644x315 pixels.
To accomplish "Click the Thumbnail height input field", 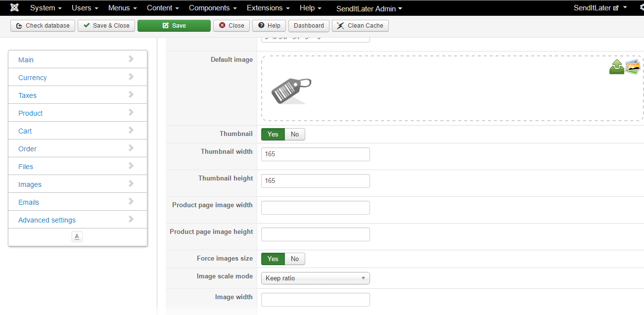I will [x=316, y=181].
